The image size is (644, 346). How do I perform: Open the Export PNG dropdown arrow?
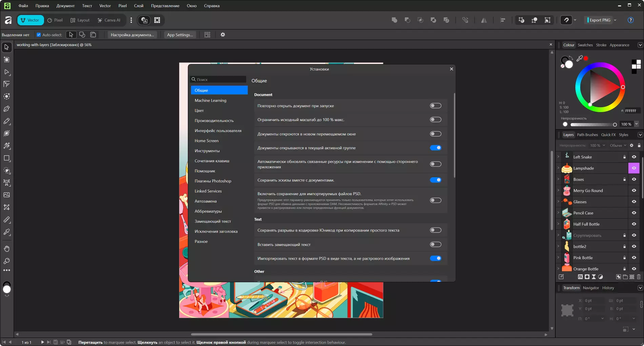click(615, 20)
